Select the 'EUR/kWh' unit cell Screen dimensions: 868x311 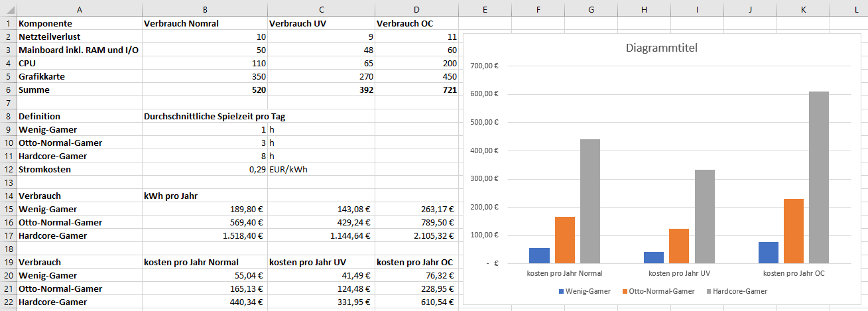[x=321, y=169]
